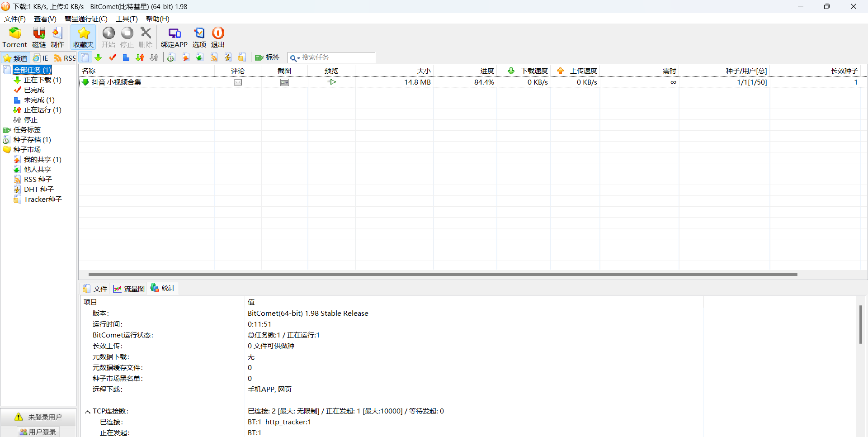The width and height of the screenshot is (868, 437).
Task: Sort by the 下载速度 column header
Action: click(x=524, y=71)
